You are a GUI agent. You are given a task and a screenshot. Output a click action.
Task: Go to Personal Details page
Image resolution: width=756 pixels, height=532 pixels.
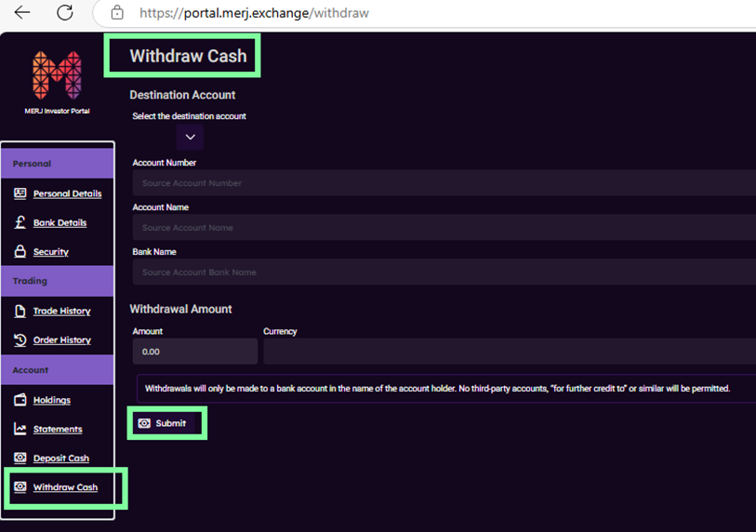(x=67, y=193)
